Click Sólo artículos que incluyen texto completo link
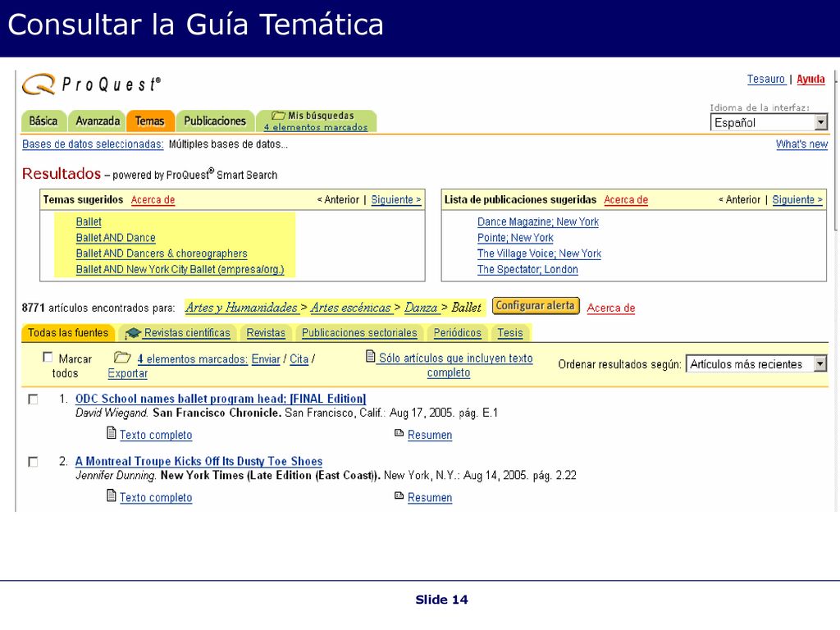The width and height of the screenshot is (840, 630). coord(455,365)
